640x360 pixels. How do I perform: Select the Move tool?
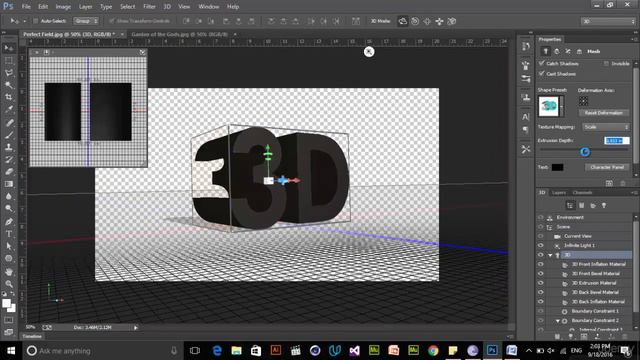pyautogui.click(x=9, y=48)
